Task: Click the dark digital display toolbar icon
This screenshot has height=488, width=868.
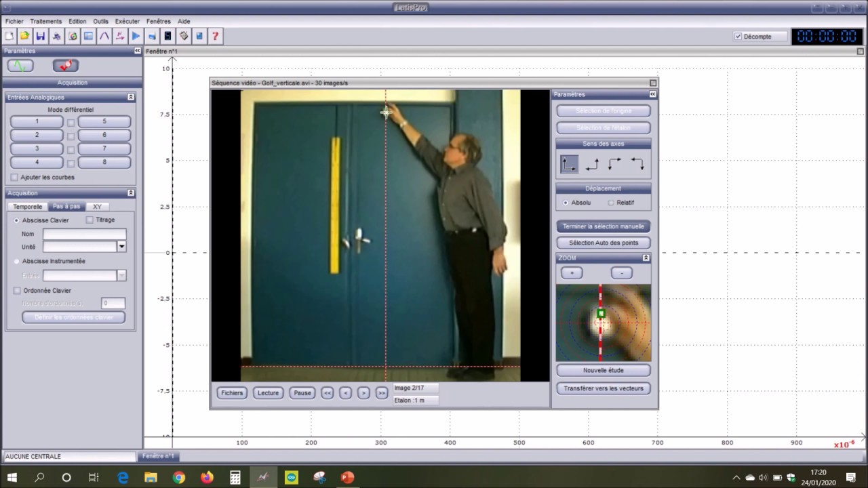Action: [x=167, y=36]
